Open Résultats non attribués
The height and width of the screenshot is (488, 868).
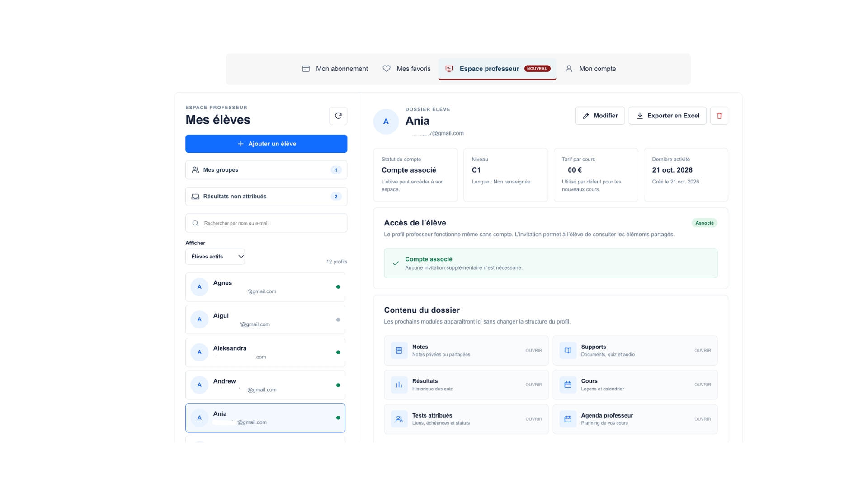[266, 197]
